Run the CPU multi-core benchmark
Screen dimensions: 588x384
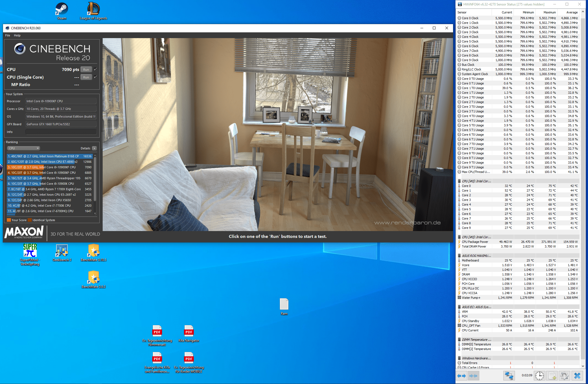(x=86, y=69)
